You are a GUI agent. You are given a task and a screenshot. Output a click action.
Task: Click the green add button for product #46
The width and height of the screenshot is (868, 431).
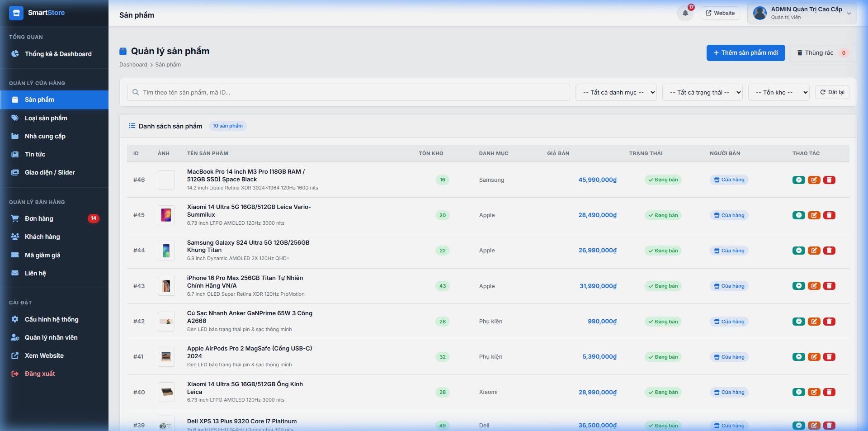click(799, 180)
